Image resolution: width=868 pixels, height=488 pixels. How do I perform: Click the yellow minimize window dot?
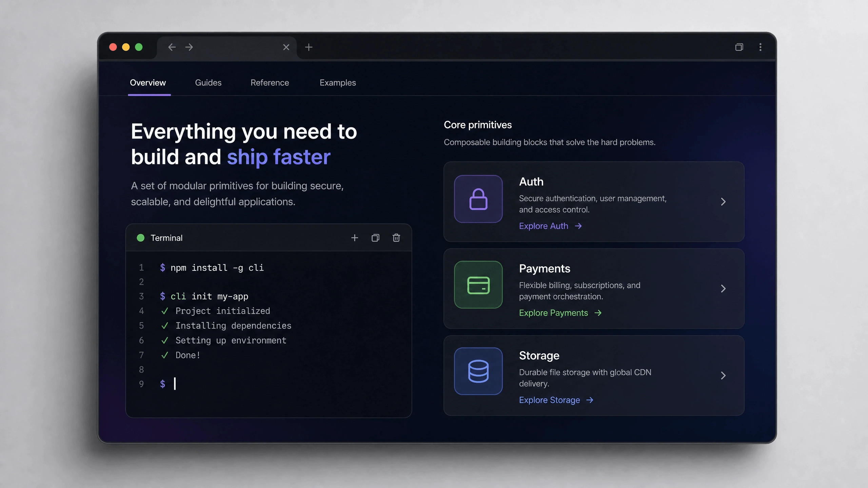click(x=126, y=47)
